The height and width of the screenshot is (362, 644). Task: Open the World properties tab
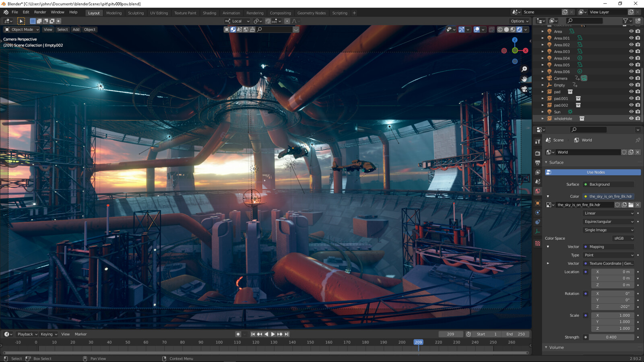tap(538, 191)
